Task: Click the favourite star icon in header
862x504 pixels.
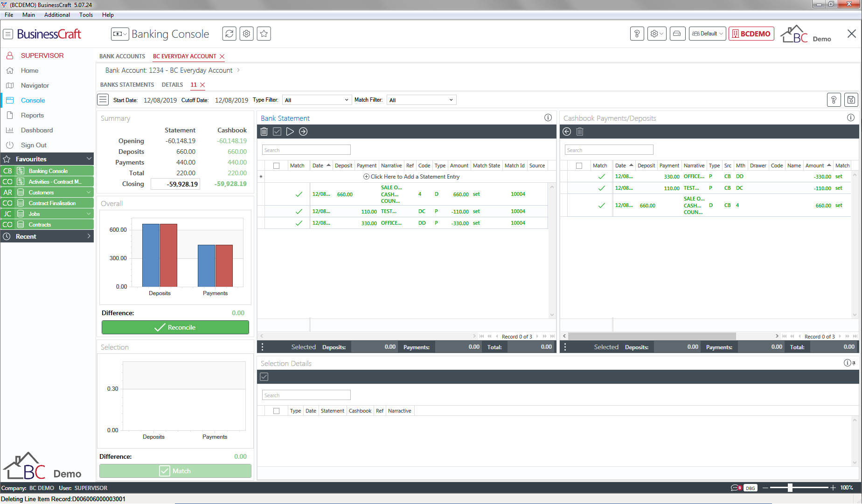Action: (264, 34)
